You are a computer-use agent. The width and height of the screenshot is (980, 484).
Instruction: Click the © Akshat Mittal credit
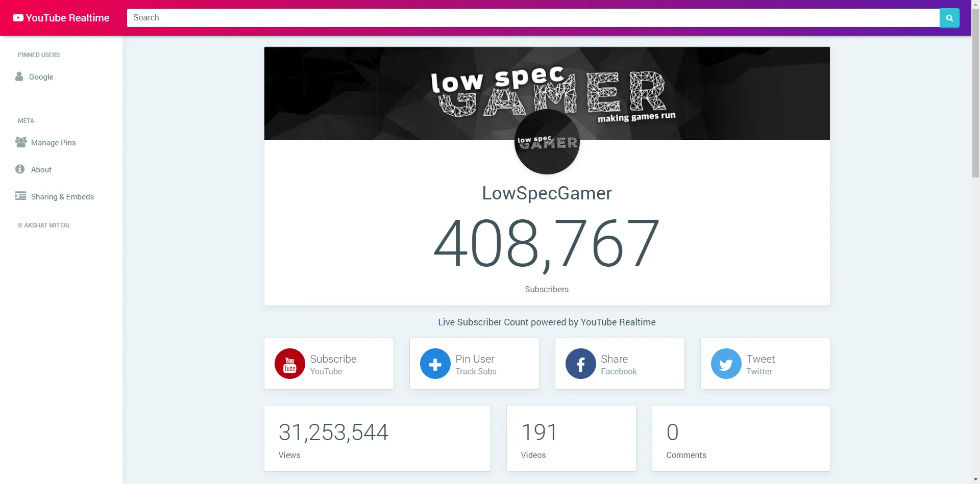click(44, 225)
